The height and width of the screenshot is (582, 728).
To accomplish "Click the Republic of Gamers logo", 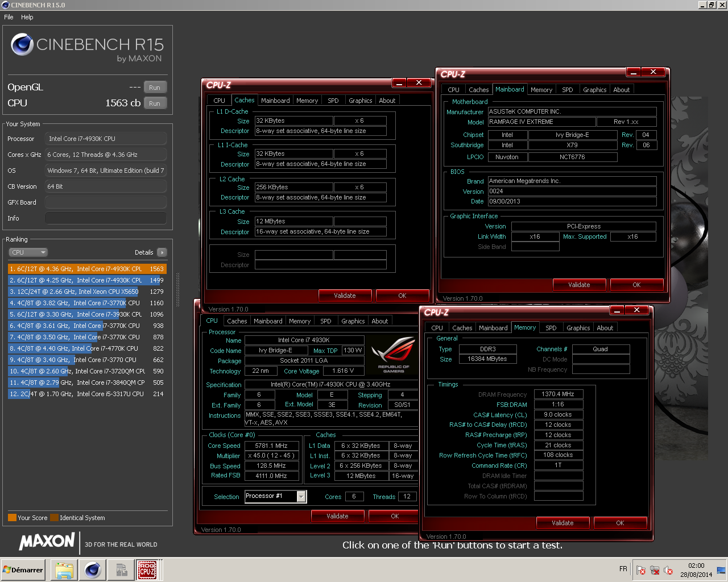I will click(x=394, y=354).
